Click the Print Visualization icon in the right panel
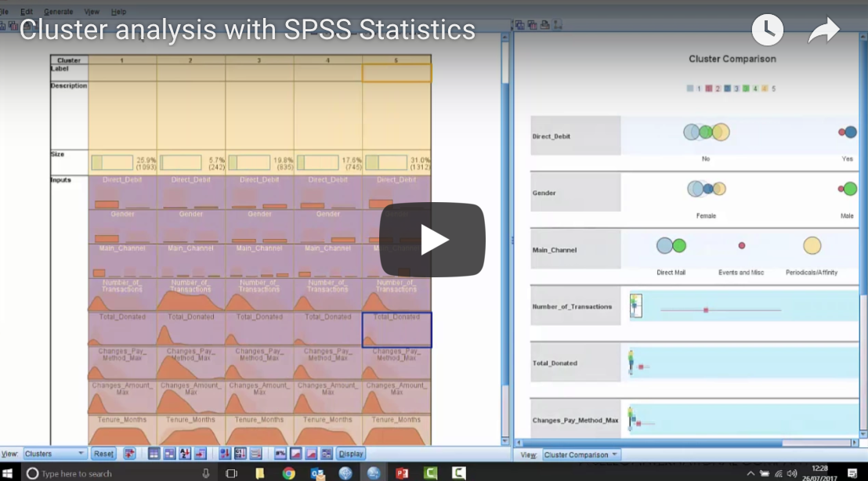The height and width of the screenshot is (481, 868). pyautogui.click(x=544, y=25)
